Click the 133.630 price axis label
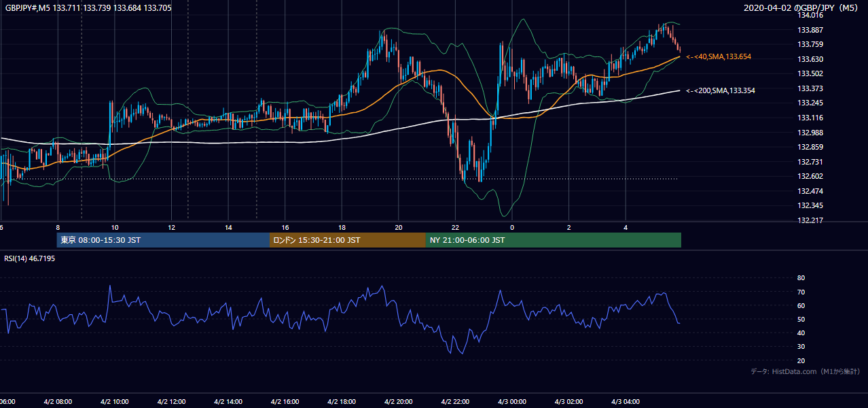The height and width of the screenshot is (408, 868). point(810,59)
